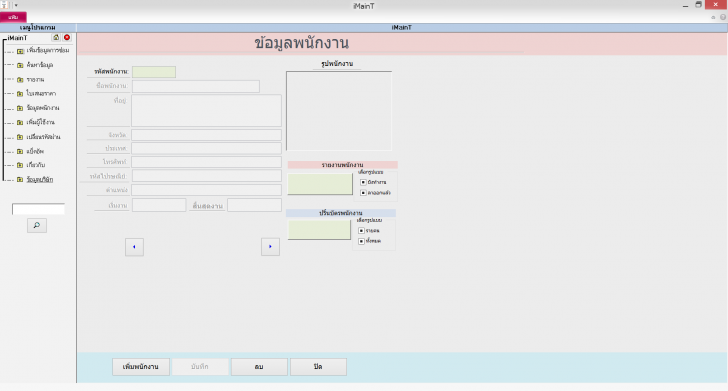Click the ข้อมูลพนักงาน form title
Image resolution: width=728 pixels, height=391 pixels.
coord(301,43)
